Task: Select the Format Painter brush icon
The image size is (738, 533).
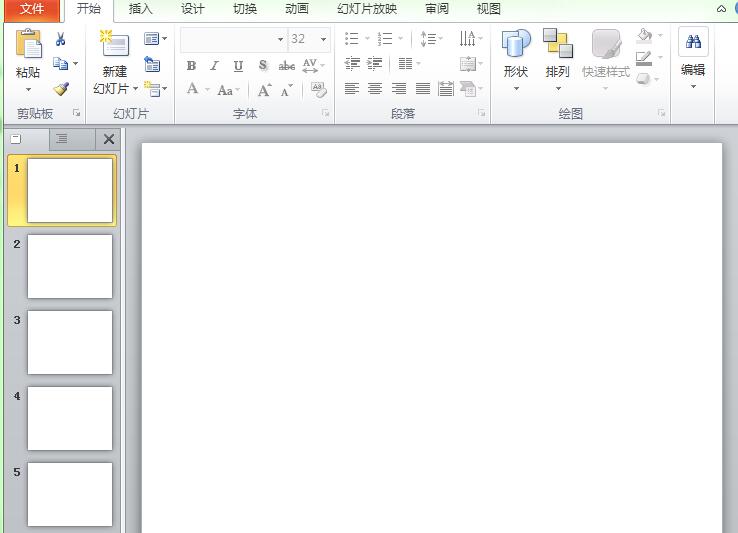Action: (61, 88)
